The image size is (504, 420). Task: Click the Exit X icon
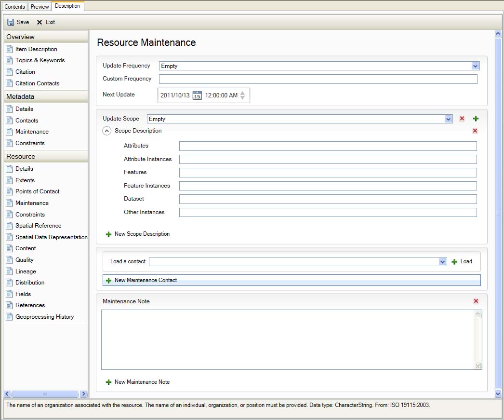coord(40,22)
